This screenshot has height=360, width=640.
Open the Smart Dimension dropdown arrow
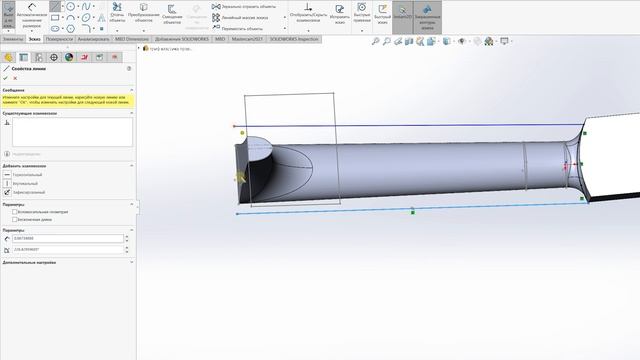pos(32,31)
